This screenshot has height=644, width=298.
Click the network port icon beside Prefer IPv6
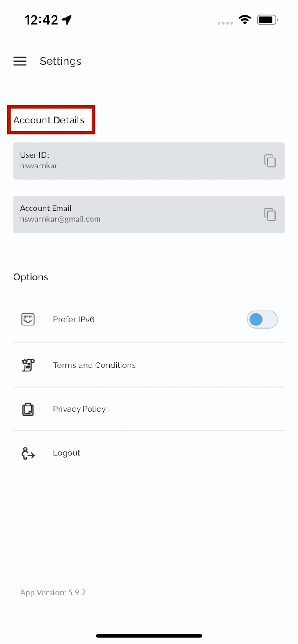[28, 319]
